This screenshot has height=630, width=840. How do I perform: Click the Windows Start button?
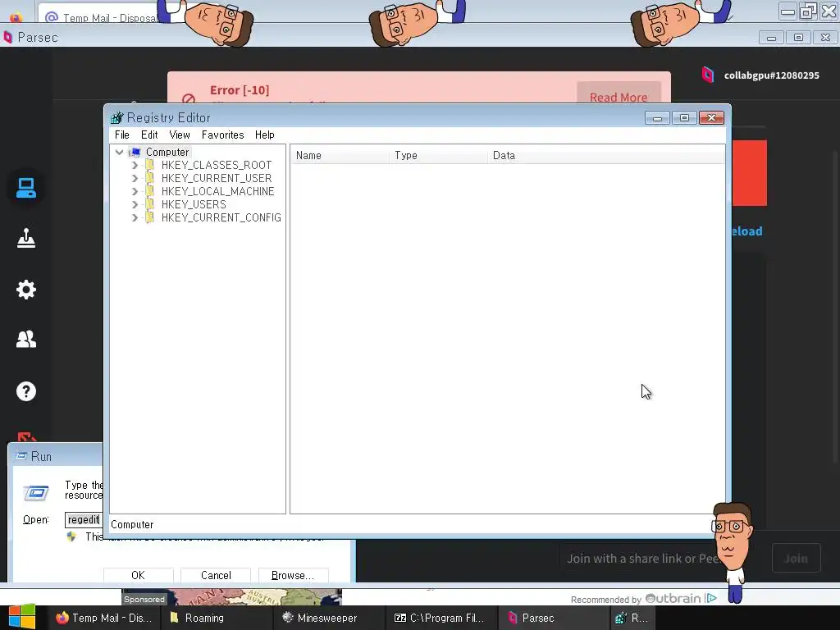[21, 618]
